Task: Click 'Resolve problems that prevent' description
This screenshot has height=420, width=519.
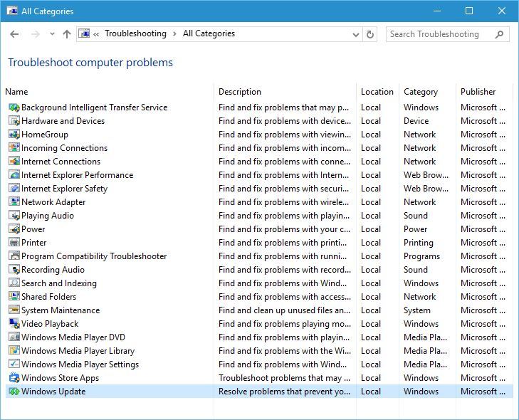Action: click(x=284, y=392)
